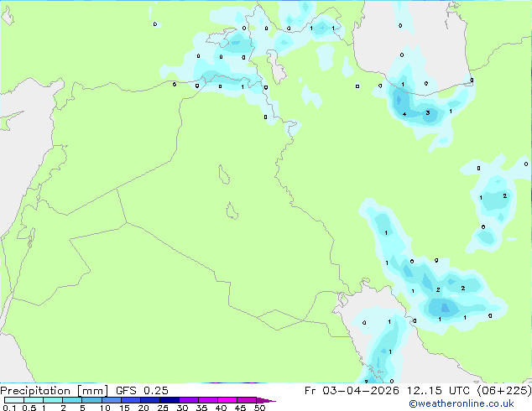Click the 5–10 mm legend swatch
The width and height of the screenshot is (532, 411).
point(92,400)
